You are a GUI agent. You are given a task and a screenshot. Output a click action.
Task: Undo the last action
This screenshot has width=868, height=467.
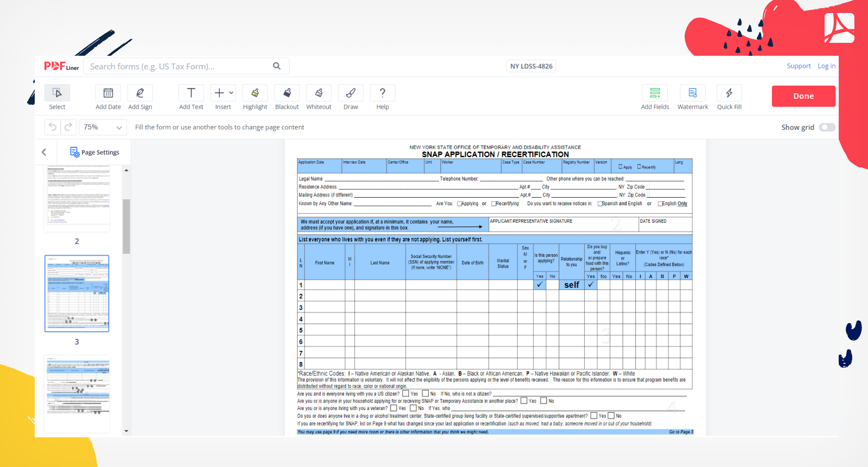click(53, 127)
